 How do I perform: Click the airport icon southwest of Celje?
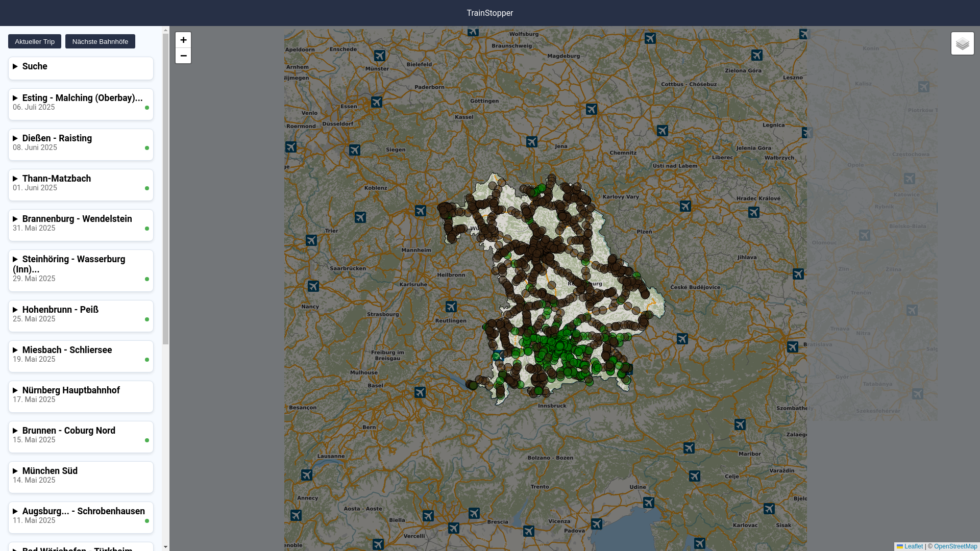point(695,476)
